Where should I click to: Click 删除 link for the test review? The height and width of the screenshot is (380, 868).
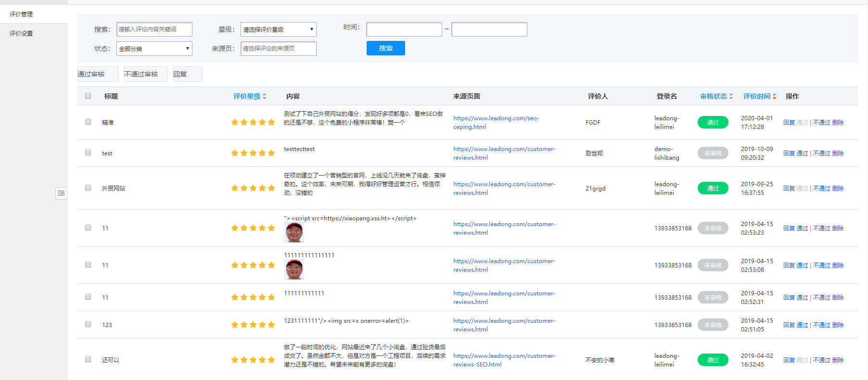pyautogui.click(x=838, y=153)
